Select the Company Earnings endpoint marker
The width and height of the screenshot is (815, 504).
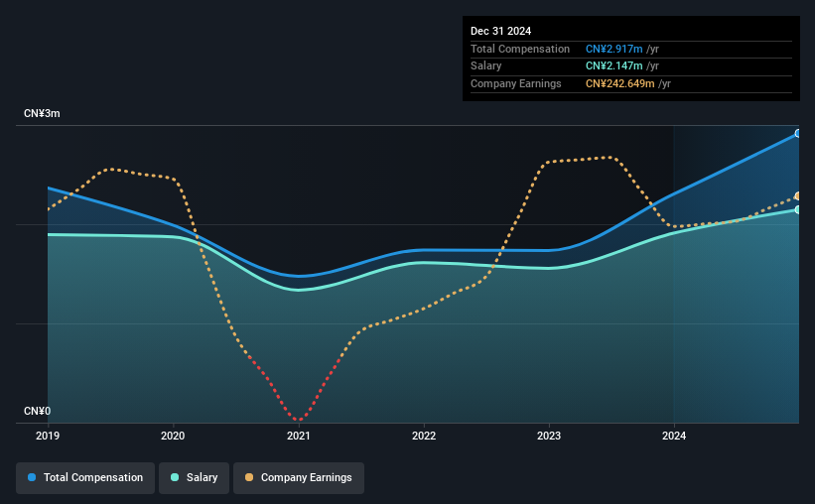[798, 196]
